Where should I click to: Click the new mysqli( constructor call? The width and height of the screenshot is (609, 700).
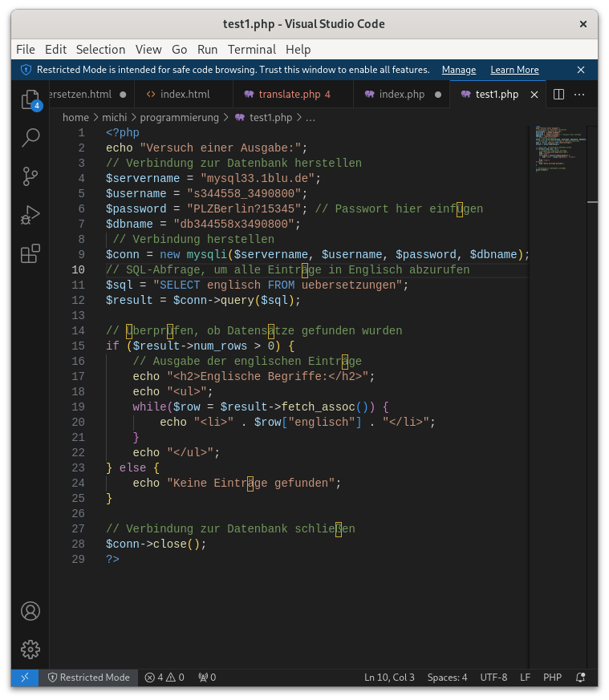click(196, 254)
